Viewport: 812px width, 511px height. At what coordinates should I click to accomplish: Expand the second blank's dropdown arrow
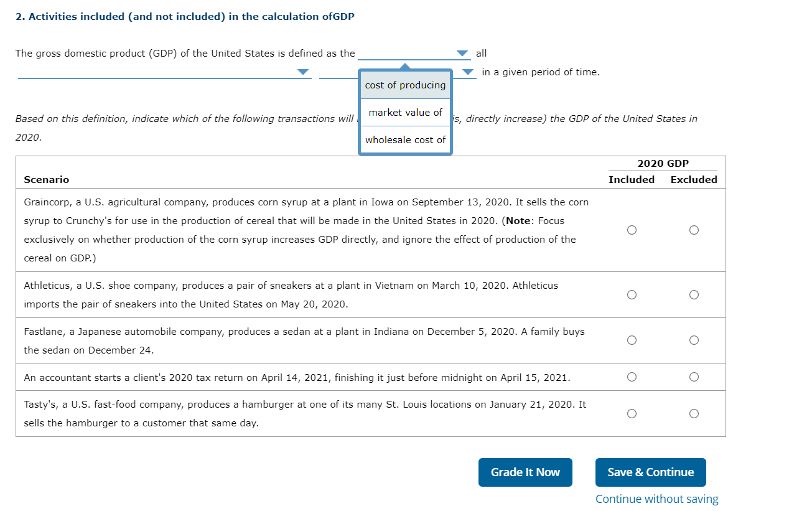(x=303, y=72)
